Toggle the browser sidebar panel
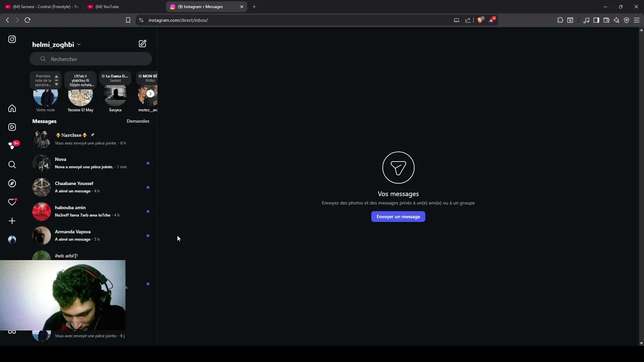Image resolution: width=644 pixels, height=362 pixels. pos(596,20)
